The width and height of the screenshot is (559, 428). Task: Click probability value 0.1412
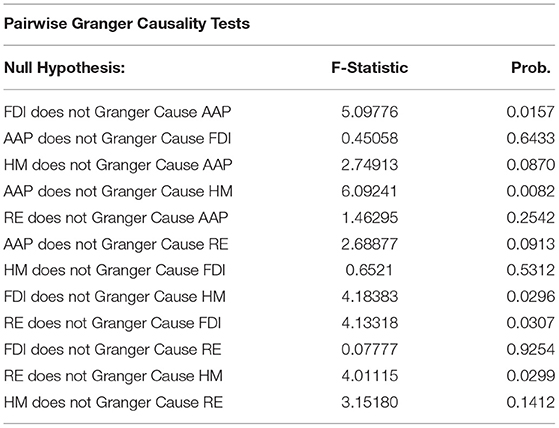coord(530,402)
